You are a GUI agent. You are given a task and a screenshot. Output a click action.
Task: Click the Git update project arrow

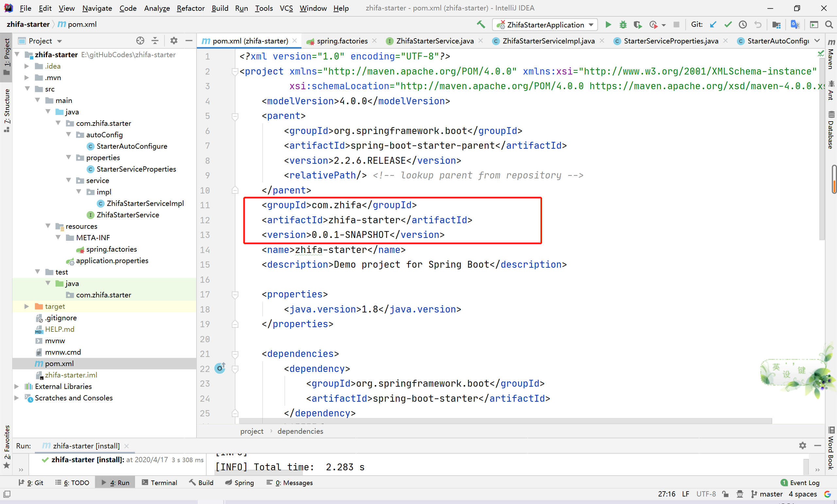(x=713, y=25)
